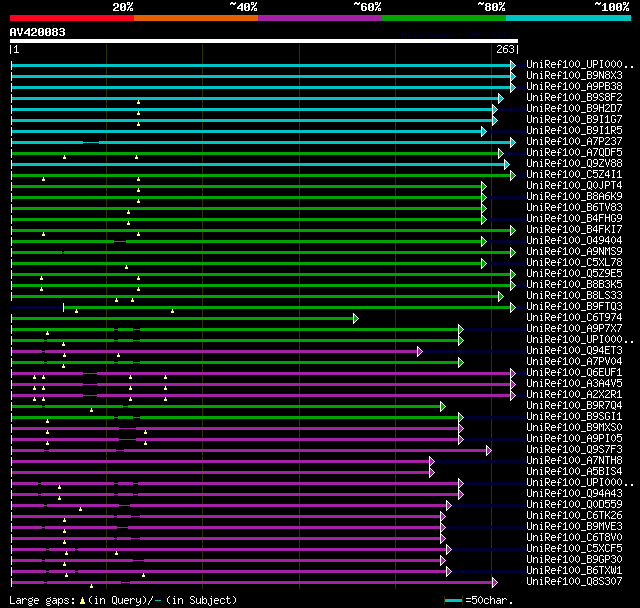Click the purple arrowhead on the Q8S307 row
The width and height of the screenshot is (640, 608).
pos(495,583)
